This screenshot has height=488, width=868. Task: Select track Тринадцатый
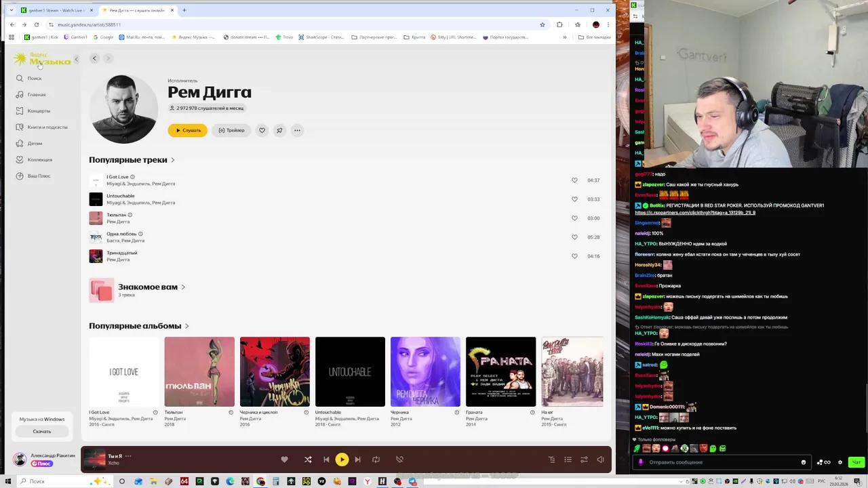coord(121,253)
